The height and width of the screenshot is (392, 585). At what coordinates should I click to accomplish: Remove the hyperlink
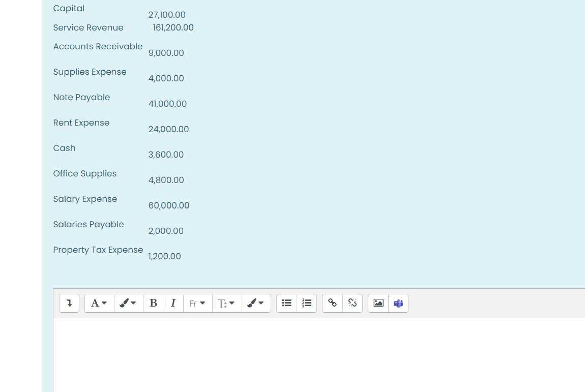(353, 303)
